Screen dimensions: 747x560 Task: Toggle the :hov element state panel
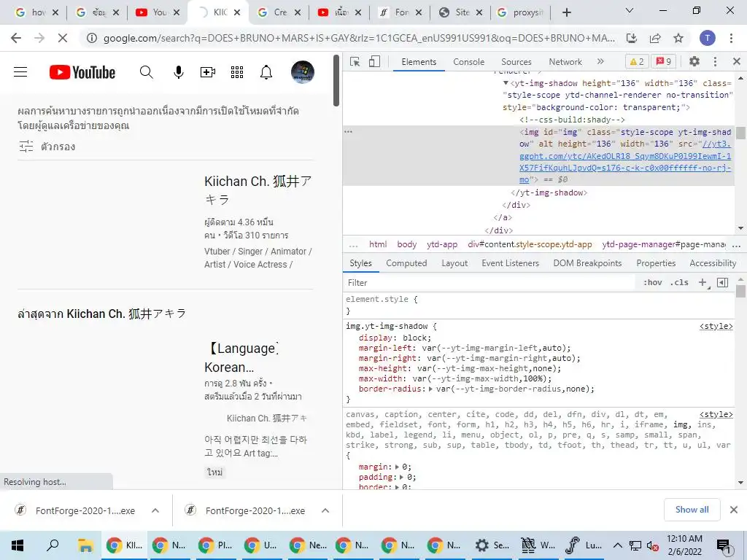tap(653, 282)
